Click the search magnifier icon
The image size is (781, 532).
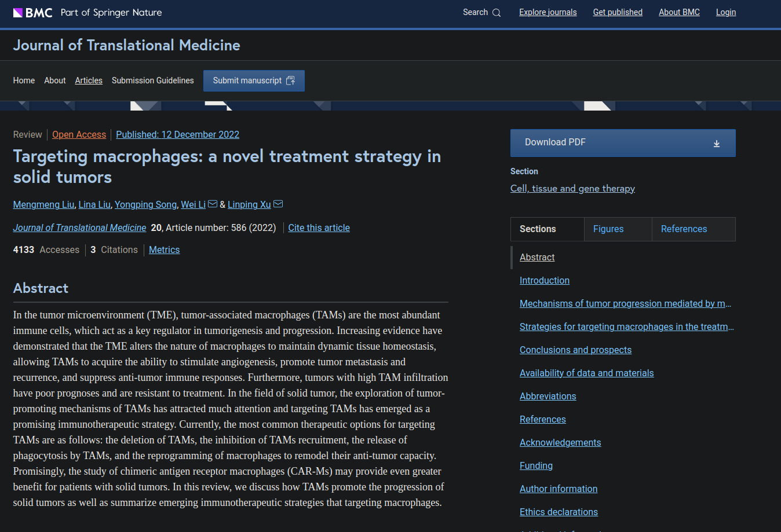[x=497, y=13]
